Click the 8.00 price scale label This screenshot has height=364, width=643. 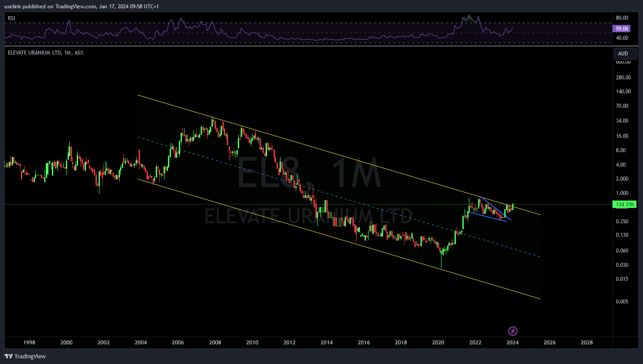[x=620, y=150]
